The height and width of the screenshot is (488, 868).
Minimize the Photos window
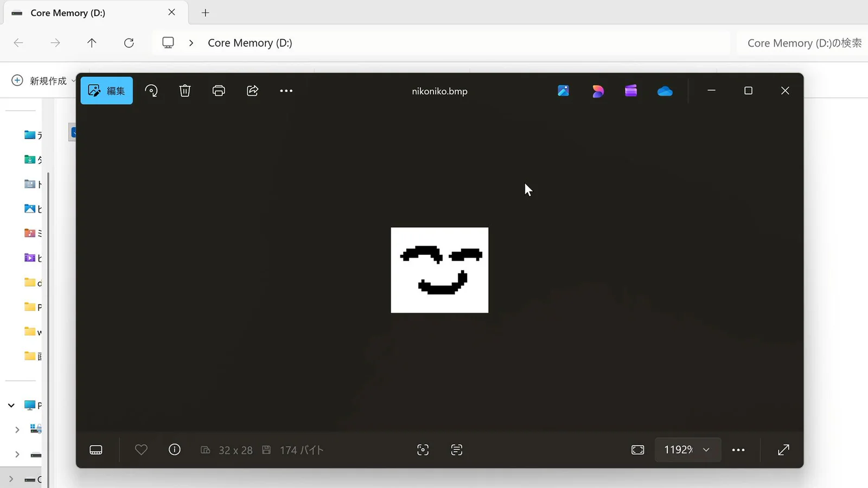[x=712, y=91]
